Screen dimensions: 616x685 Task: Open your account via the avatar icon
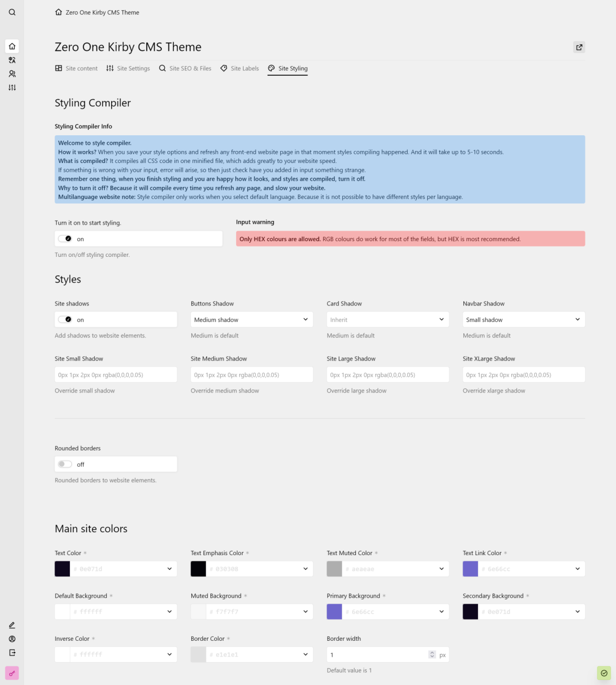coord(12,639)
